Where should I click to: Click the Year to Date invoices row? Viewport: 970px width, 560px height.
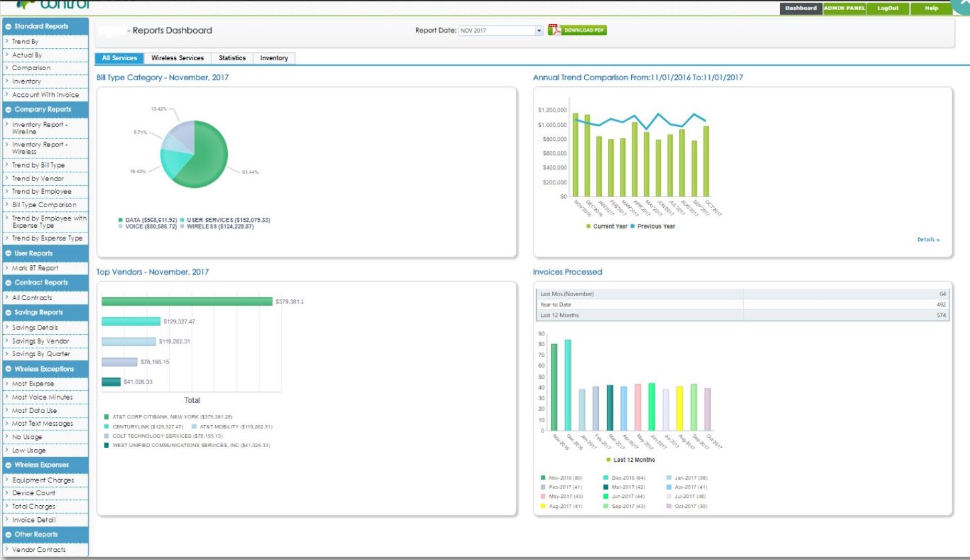point(742,305)
